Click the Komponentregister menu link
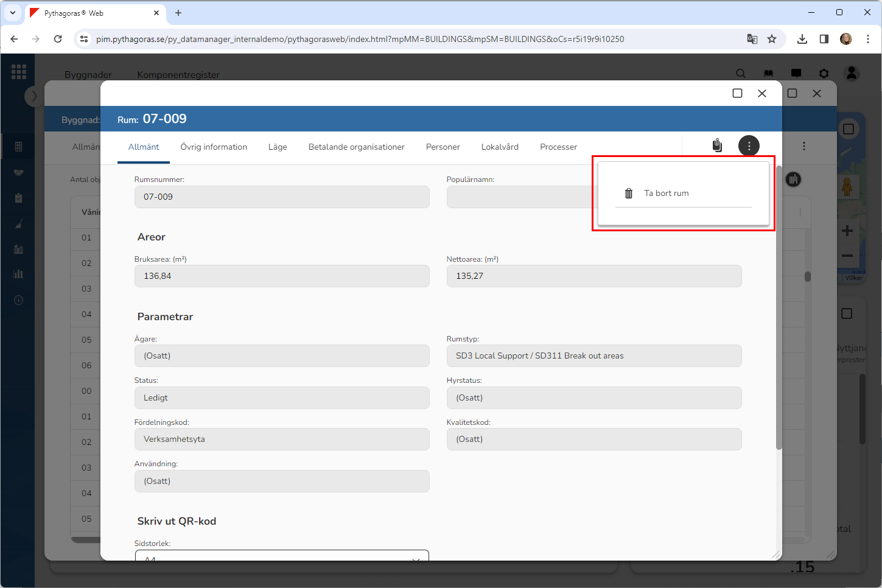This screenshot has height=588, width=882. coord(178,75)
